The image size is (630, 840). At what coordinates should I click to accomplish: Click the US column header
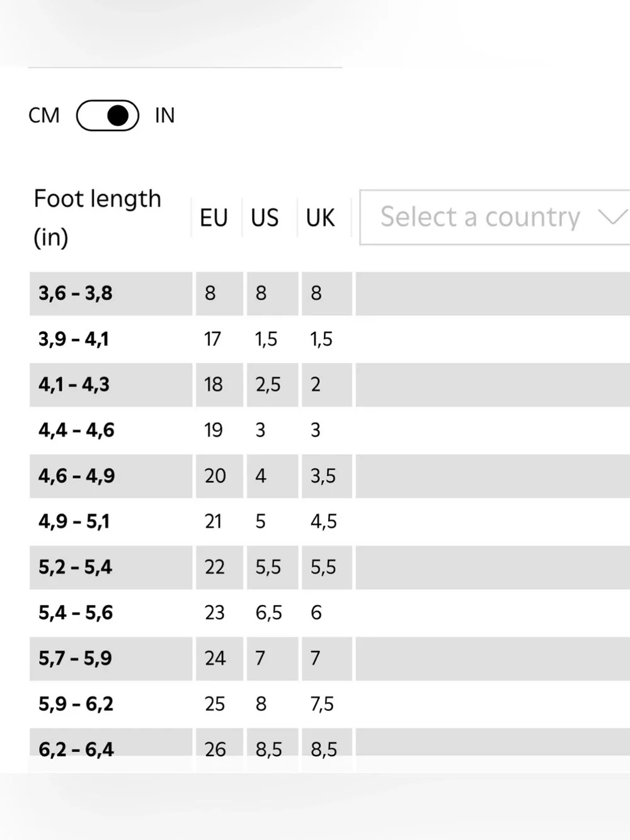pyautogui.click(x=265, y=218)
